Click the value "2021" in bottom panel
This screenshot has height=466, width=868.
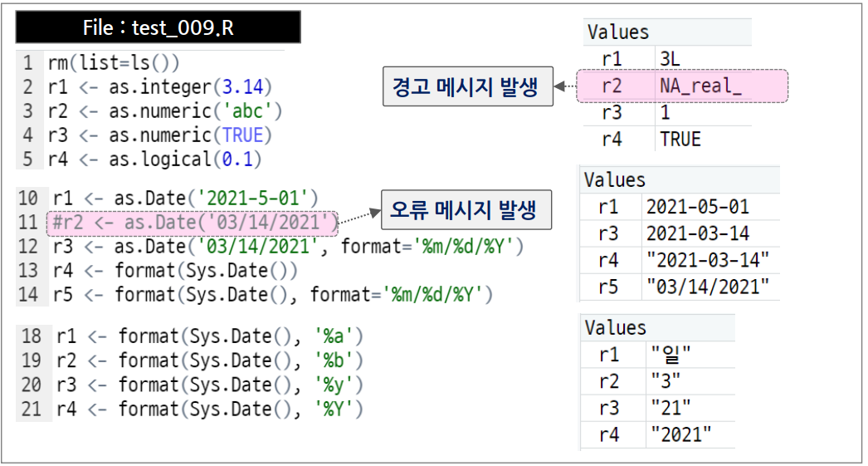tap(681, 434)
